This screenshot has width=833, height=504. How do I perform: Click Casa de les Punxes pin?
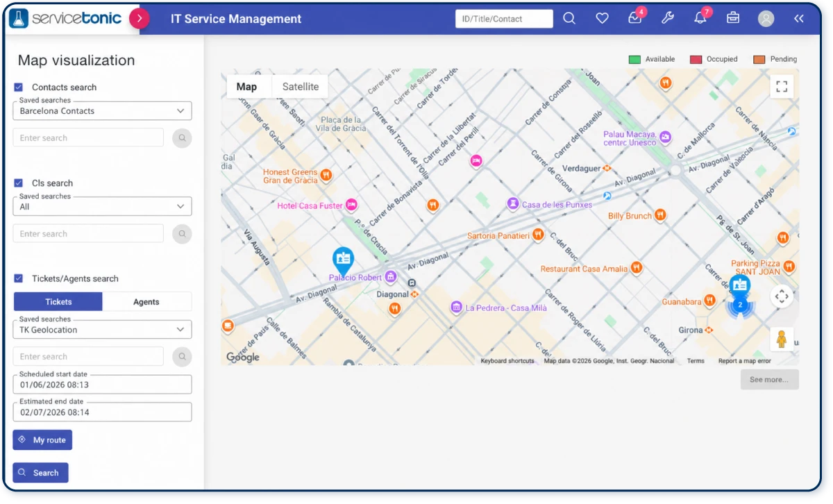coord(512,204)
